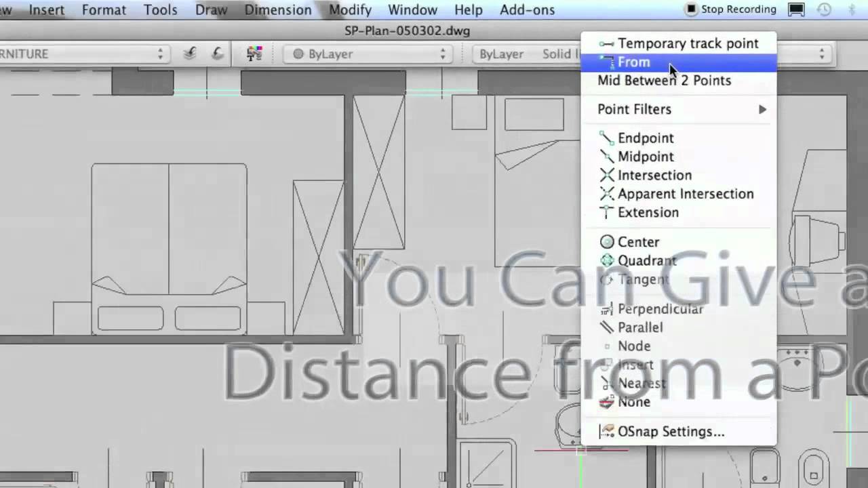Open the Draw menu

tap(211, 9)
